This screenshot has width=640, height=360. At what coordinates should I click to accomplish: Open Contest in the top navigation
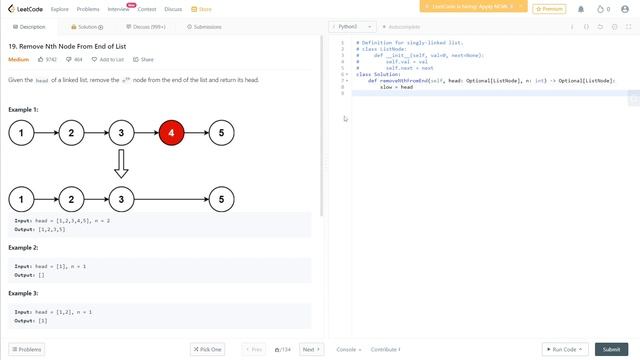point(147,9)
